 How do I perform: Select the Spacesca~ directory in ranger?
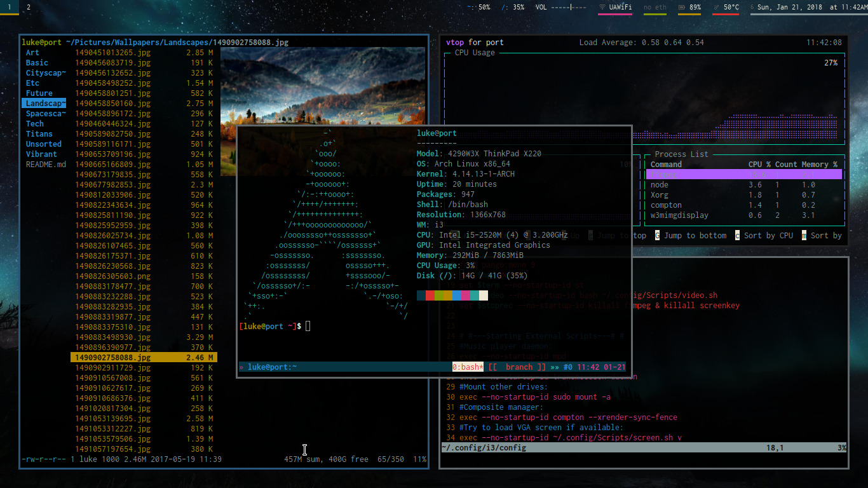[46, 114]
